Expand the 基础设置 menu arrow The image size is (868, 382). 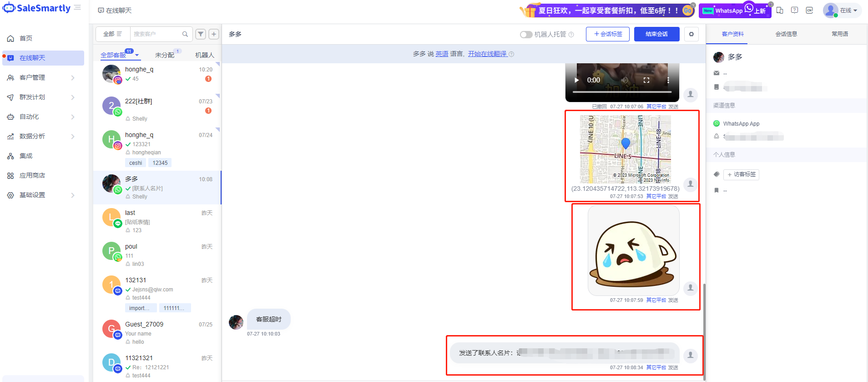[73, 195]
